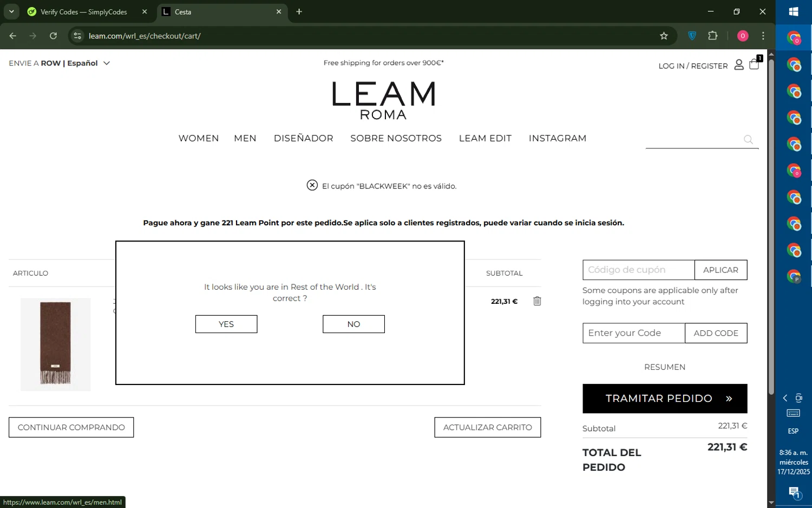Click the Free shipping for orders banner text
This screenshot has height=508, width=812.
pos(383,63)
